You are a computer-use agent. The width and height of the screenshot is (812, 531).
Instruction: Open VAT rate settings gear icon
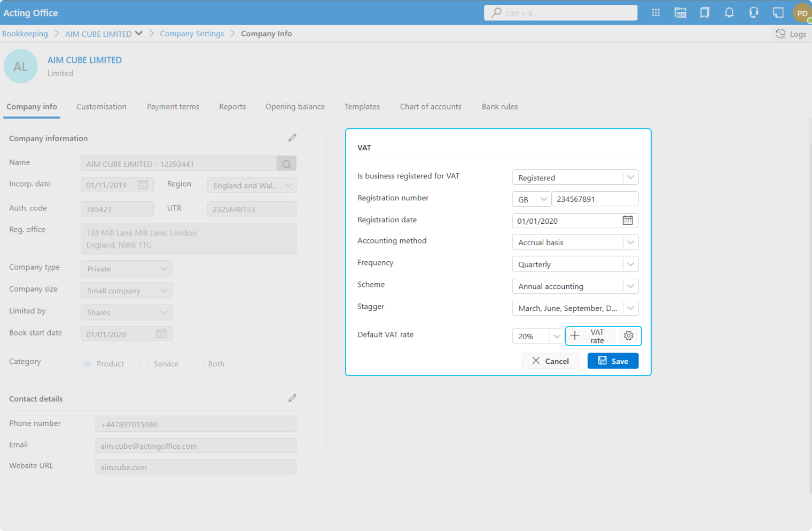click(629, 336)
